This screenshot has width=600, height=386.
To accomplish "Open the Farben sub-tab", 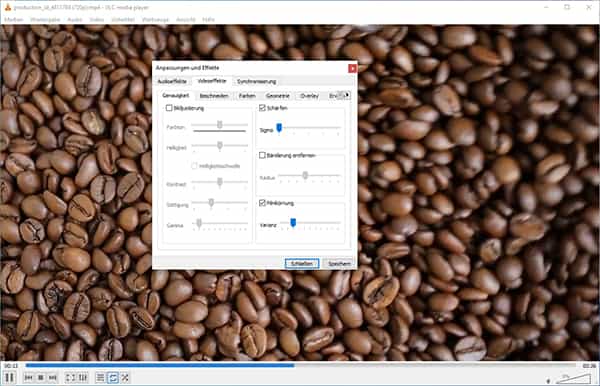I will (247, 96).
